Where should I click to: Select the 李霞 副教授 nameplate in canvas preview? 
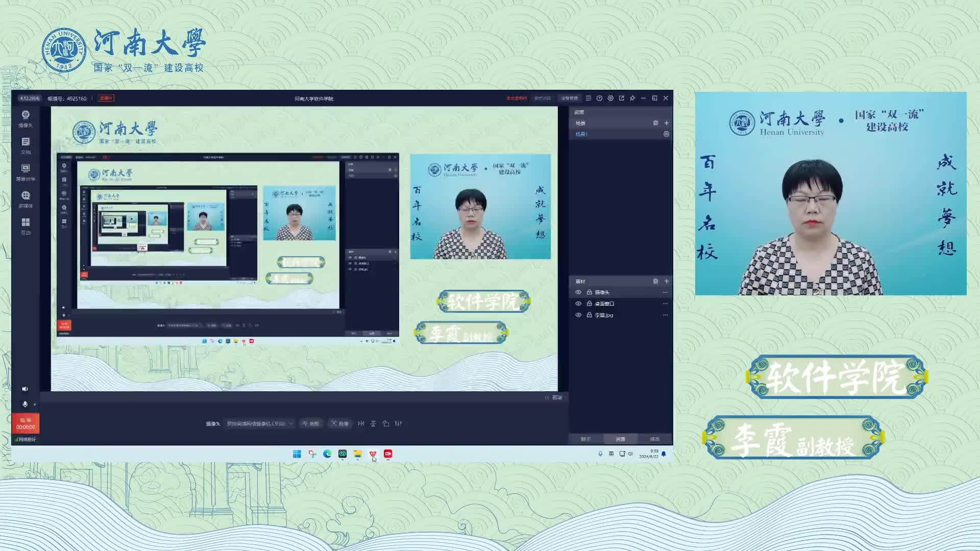point(461,333)
